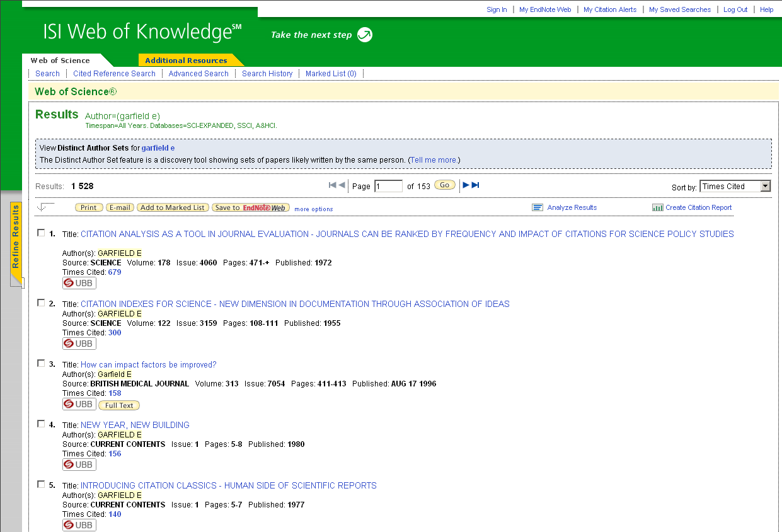This screenshot has width=782, height=532.
Task: Click the previous page navigation arrow
Action: coord(342,185)
